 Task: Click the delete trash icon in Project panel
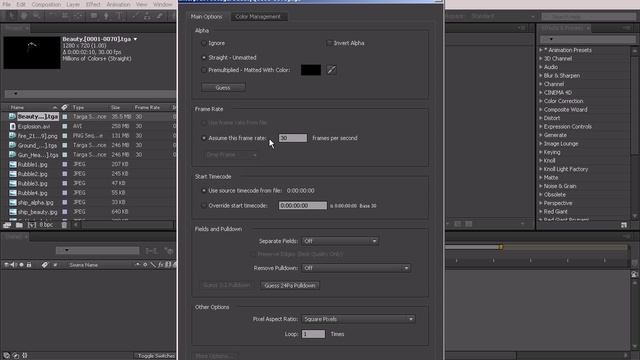tap(64, 225)
